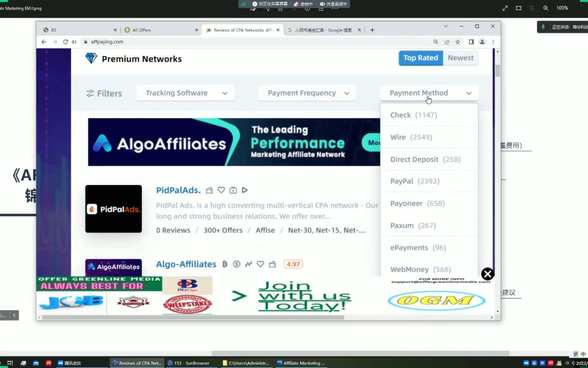This screenshot has height=368, width=588.
Task: Select Wire (2549) payment method
Action: click(x=429, y=137)
